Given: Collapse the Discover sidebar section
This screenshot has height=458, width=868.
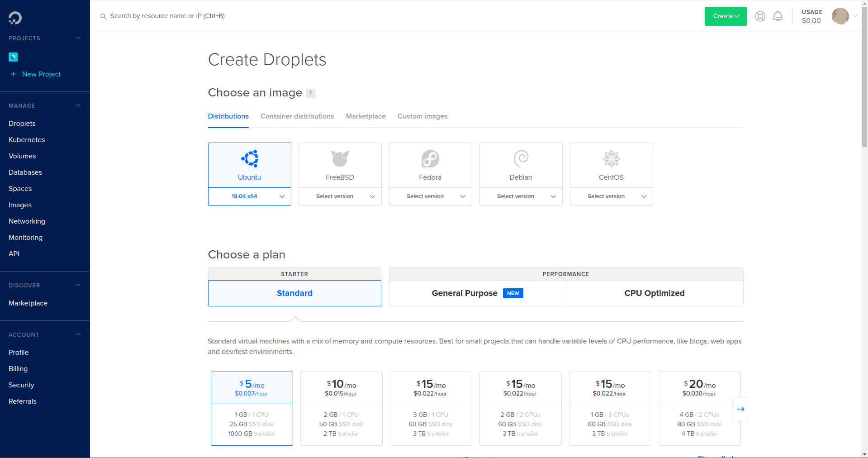Looking at the screenshot, I should pyautogui.click(x=78, y=285).
